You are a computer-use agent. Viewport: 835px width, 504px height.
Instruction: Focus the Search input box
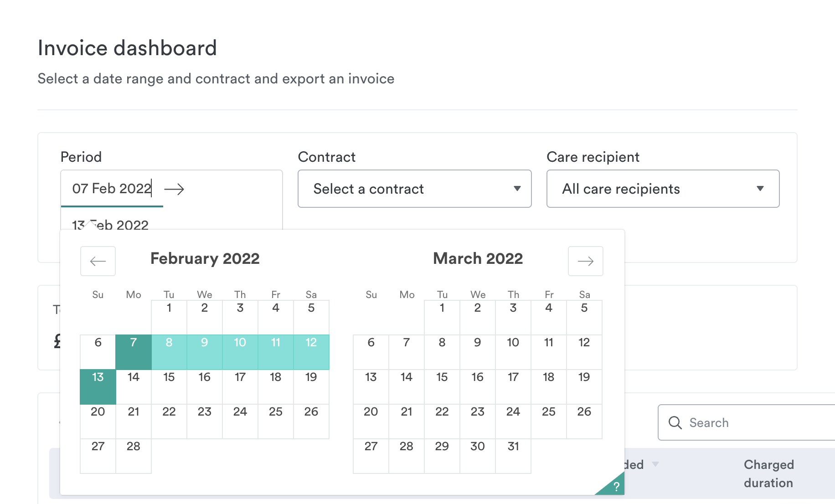click(747, 422)
